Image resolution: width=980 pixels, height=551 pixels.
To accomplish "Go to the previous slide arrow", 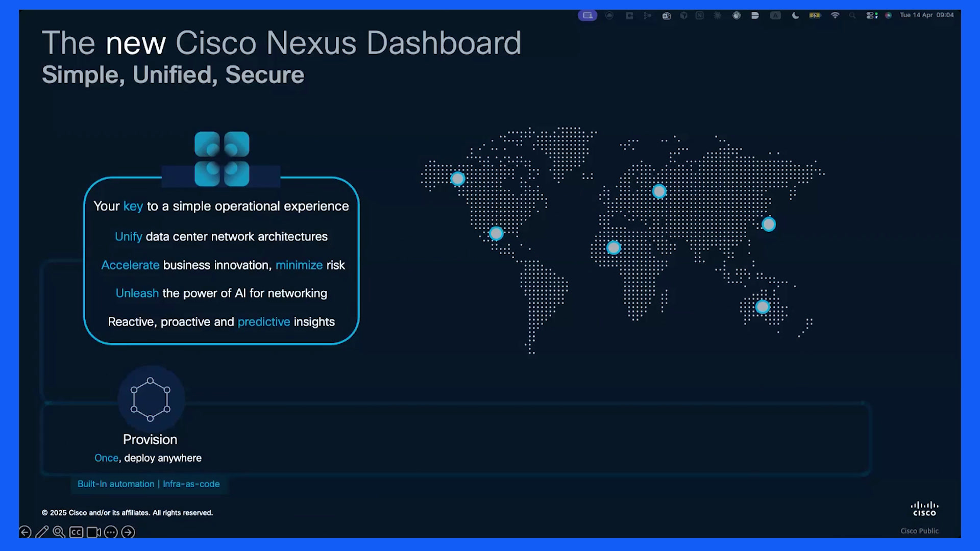I will pos(25,532).
